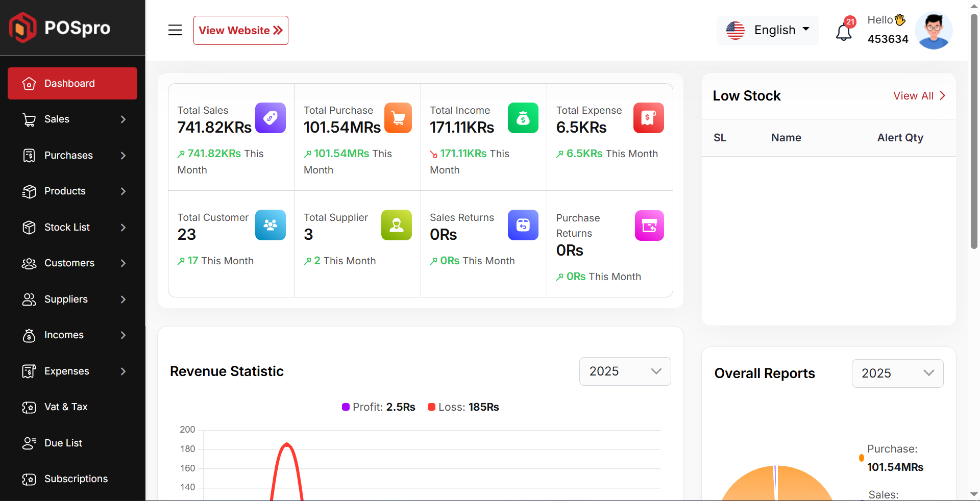
Task: Click the blue Total Customer people icon
Action: point(270,225)
